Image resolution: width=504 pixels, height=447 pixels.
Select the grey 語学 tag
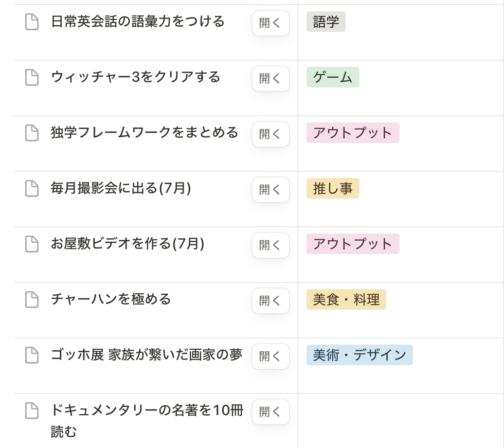tap(326, 22)
